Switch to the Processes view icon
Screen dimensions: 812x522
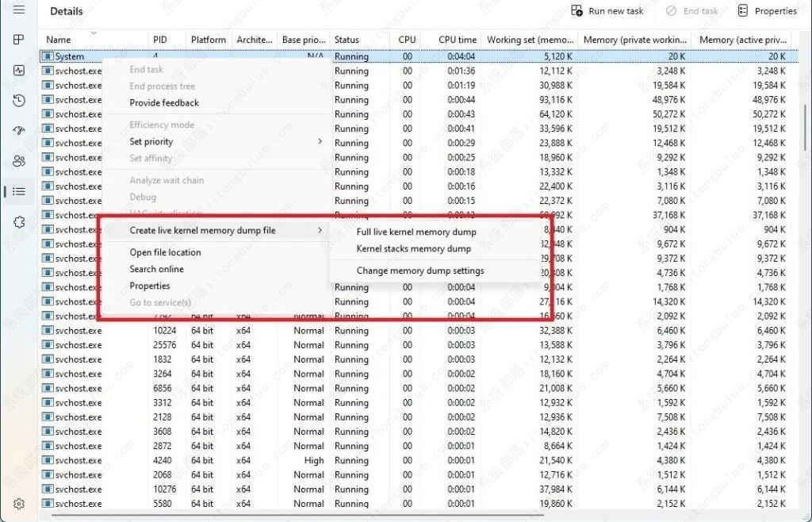coord(19,40)
